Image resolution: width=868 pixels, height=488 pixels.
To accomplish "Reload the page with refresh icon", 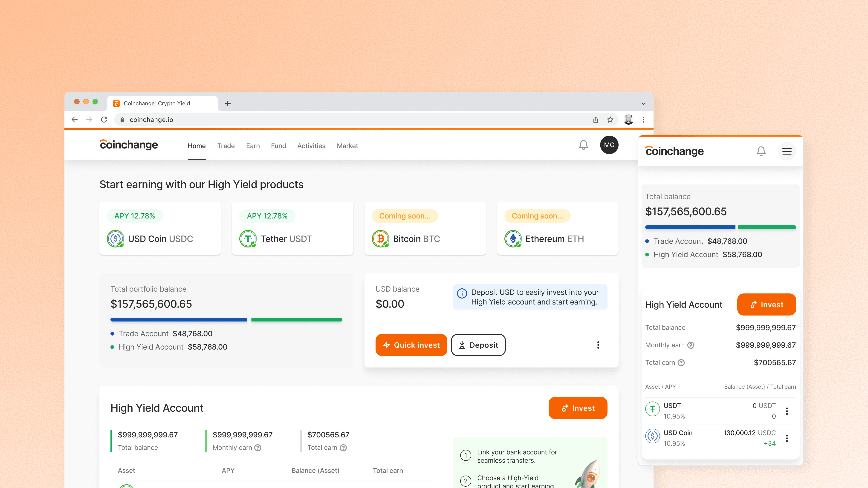I will pos(104,120).
